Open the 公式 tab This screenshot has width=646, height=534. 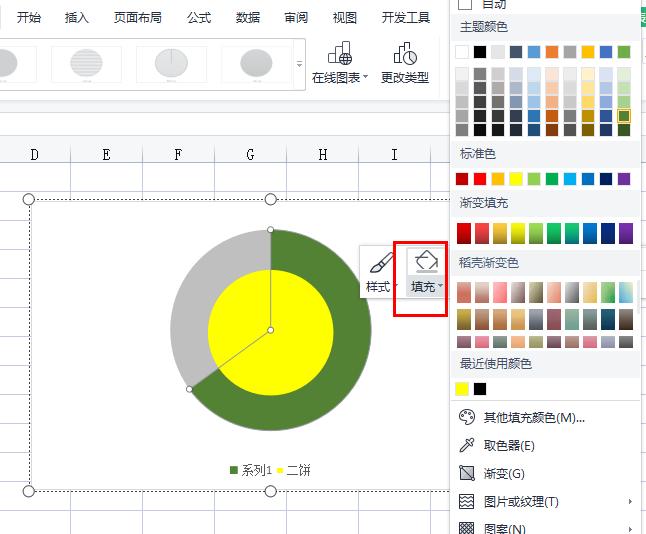pyautogui.click(x=199, y=17)
